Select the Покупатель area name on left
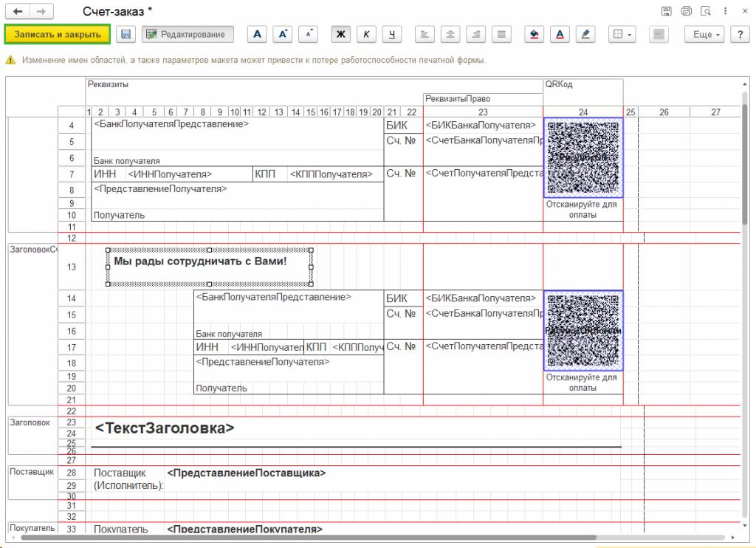This screenshot has height=548, width=756. pyautogui.click(x=32, y=528)
